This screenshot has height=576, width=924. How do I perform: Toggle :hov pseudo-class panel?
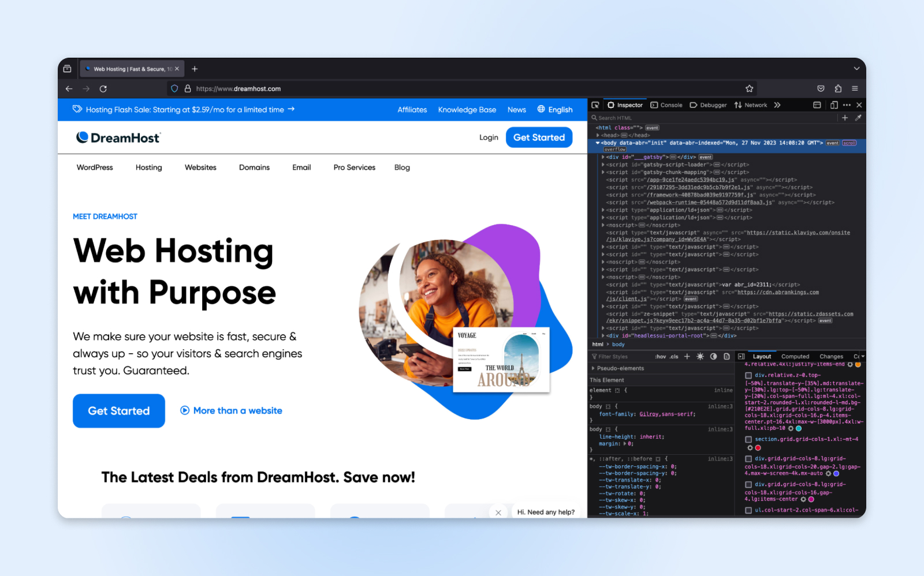tap(661, 357)
